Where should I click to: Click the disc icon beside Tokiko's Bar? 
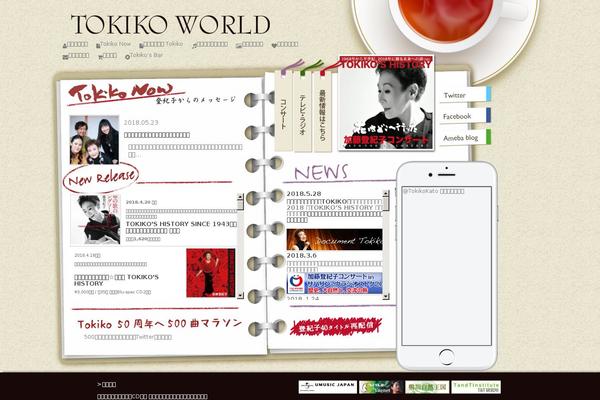(127, 57)
